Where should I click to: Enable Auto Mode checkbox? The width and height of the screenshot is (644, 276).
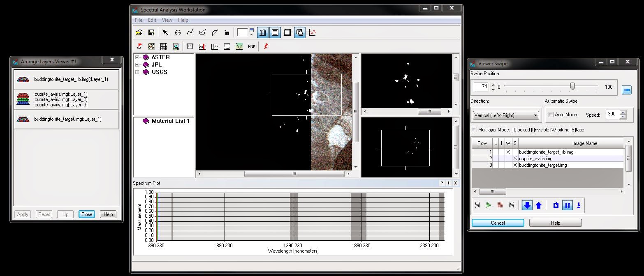pyautogui.click(x=551, y=115)
